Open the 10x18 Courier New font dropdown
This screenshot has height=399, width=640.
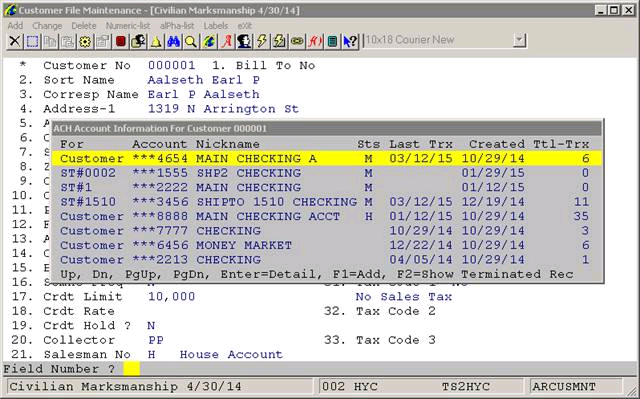point(519,40)
